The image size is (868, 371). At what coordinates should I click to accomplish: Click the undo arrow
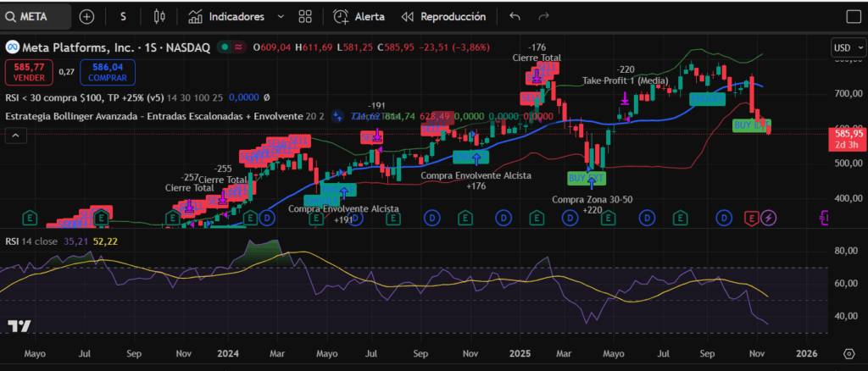pos(515,16)
